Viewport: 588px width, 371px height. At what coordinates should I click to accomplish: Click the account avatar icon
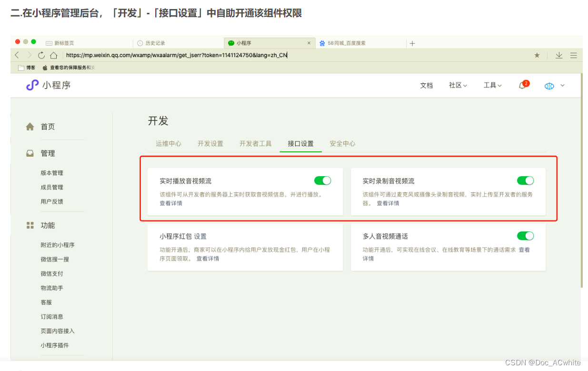click(549, 86)
